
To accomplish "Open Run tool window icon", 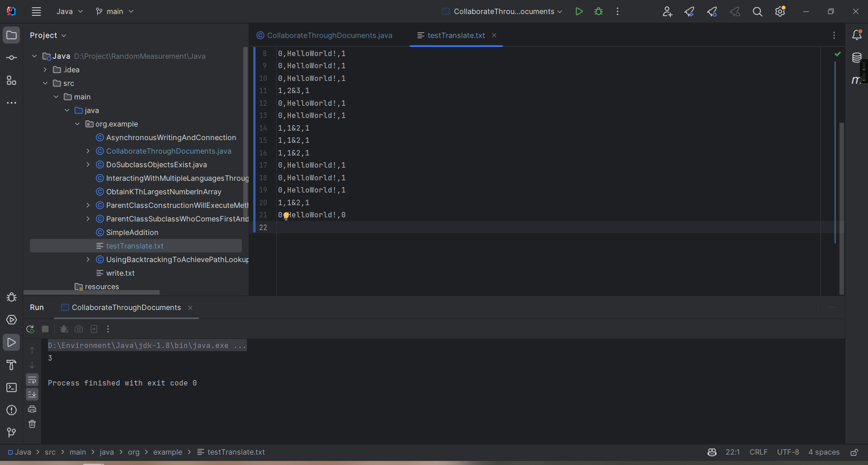I will 11,343.
